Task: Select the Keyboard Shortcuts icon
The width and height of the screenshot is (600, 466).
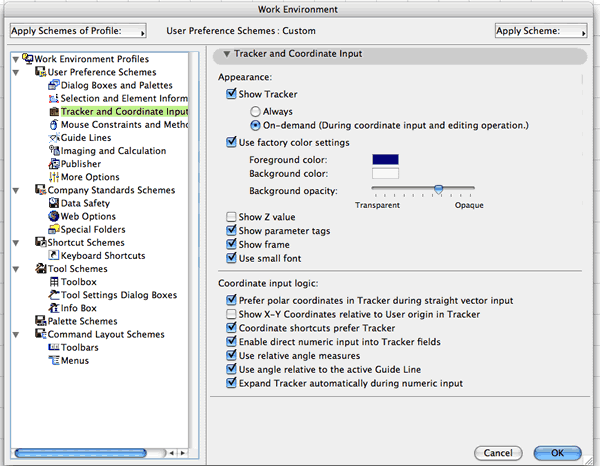Action: click(x=53, y=255)
